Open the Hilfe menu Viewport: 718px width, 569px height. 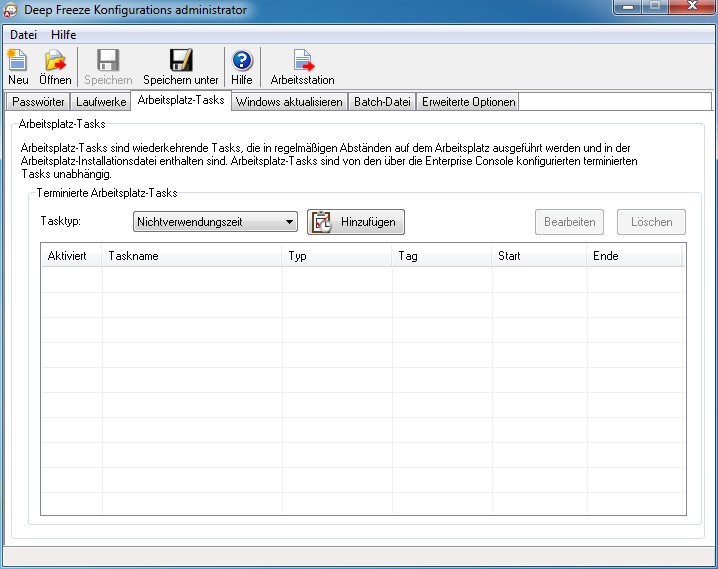coord(64,35)
